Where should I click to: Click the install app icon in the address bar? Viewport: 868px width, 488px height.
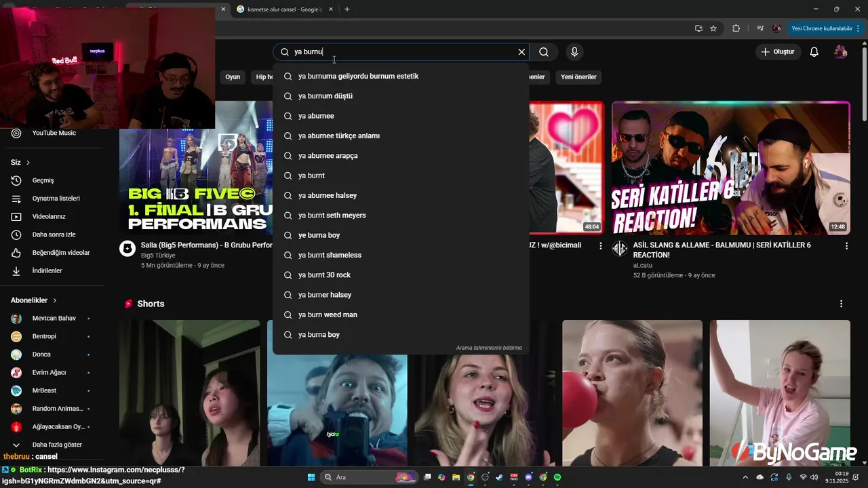click(x=698, y=28)
